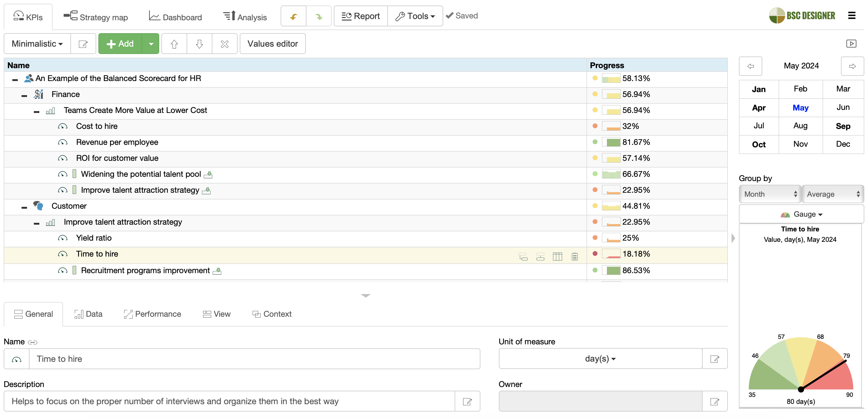Click the delete item X icon
868x418 pixels.
point(224,44)
